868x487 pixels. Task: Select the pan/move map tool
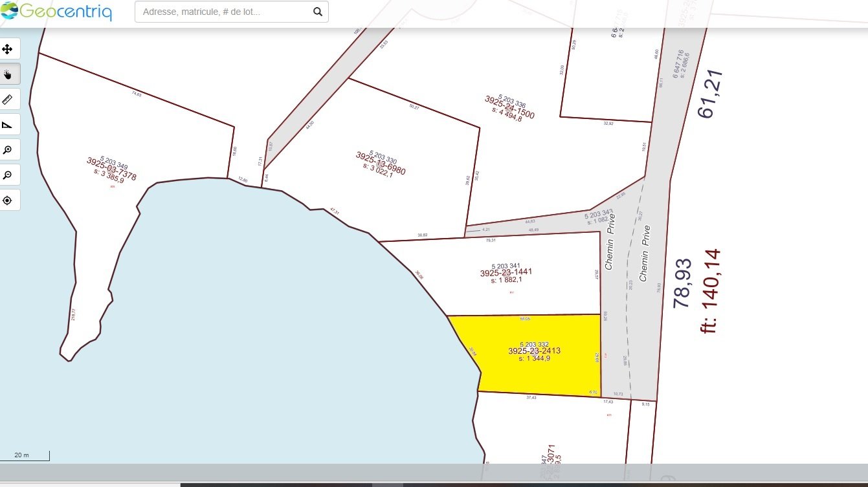(8, 49)
